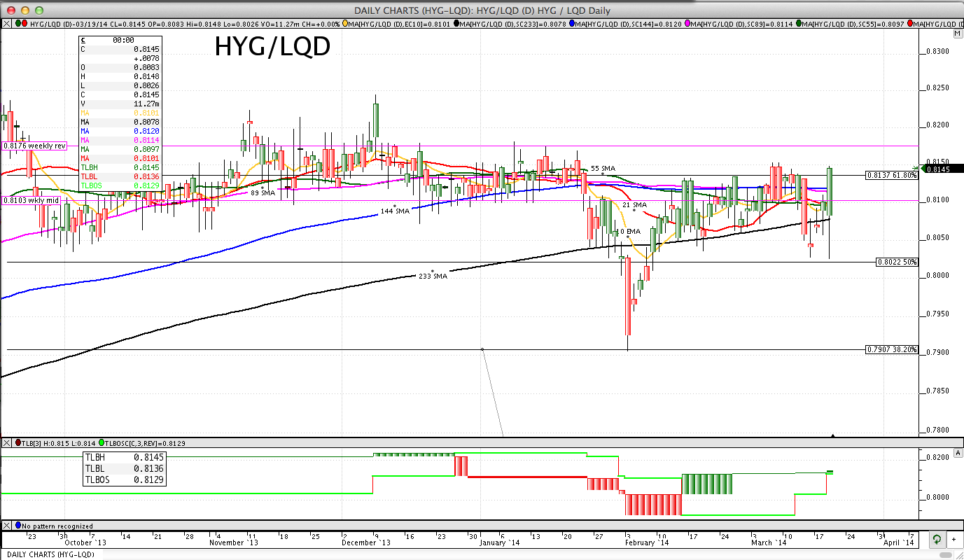Click the 21 SMA annotation
The image size is (964, 560).
[634, 205]
